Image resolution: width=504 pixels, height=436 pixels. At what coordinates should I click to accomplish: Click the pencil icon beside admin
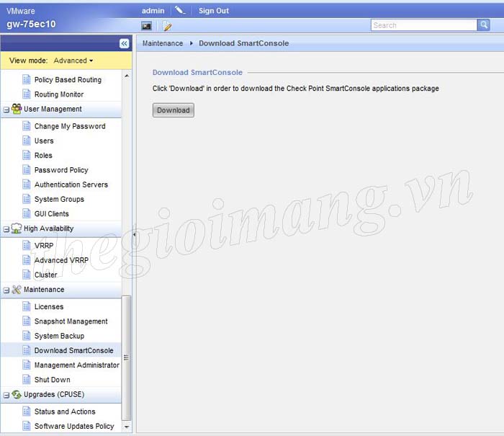(x=180, y=11)
